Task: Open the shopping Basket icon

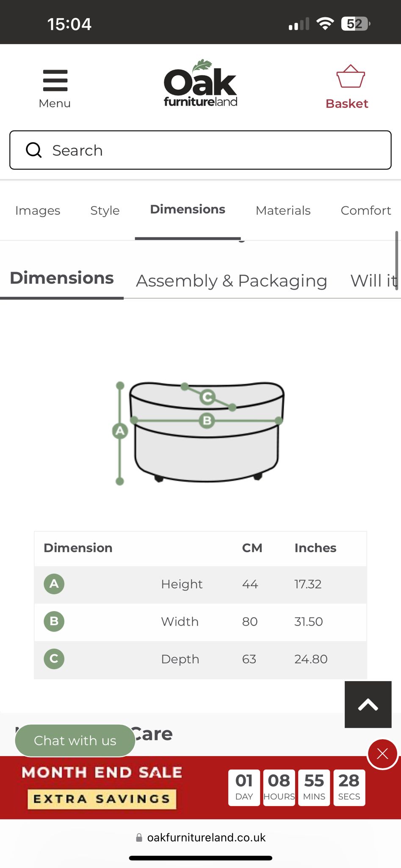Action: pyautogui.click(x=350, y=77)
